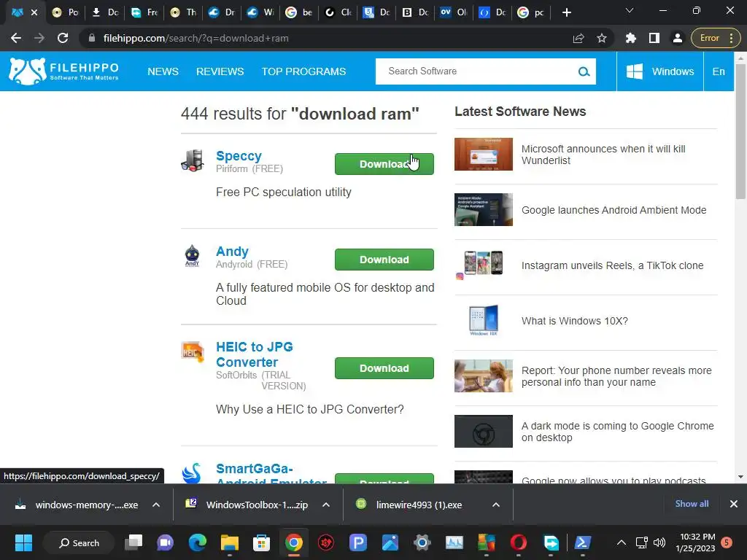747x560 pixels.
Task: Open Google launches Android Ambient Mode
Action: (614, 210)
